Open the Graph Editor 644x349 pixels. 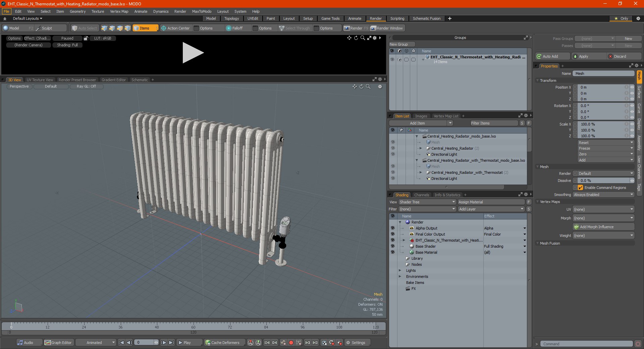(58, 343)
